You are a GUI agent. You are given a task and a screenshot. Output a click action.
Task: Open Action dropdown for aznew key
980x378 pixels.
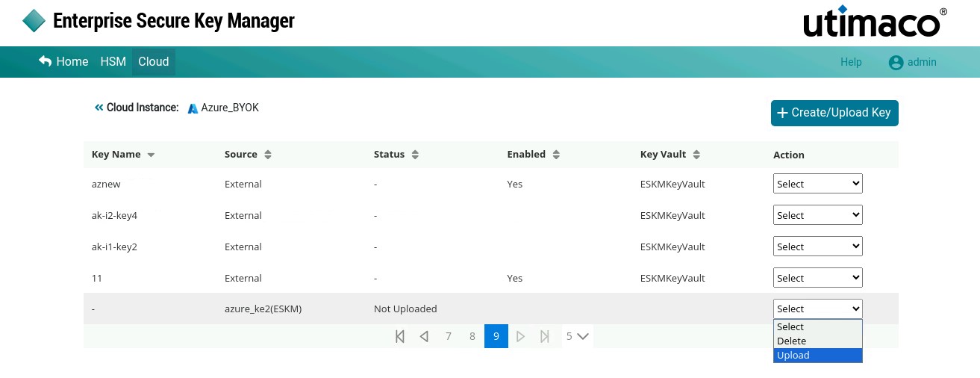[818, 184]
